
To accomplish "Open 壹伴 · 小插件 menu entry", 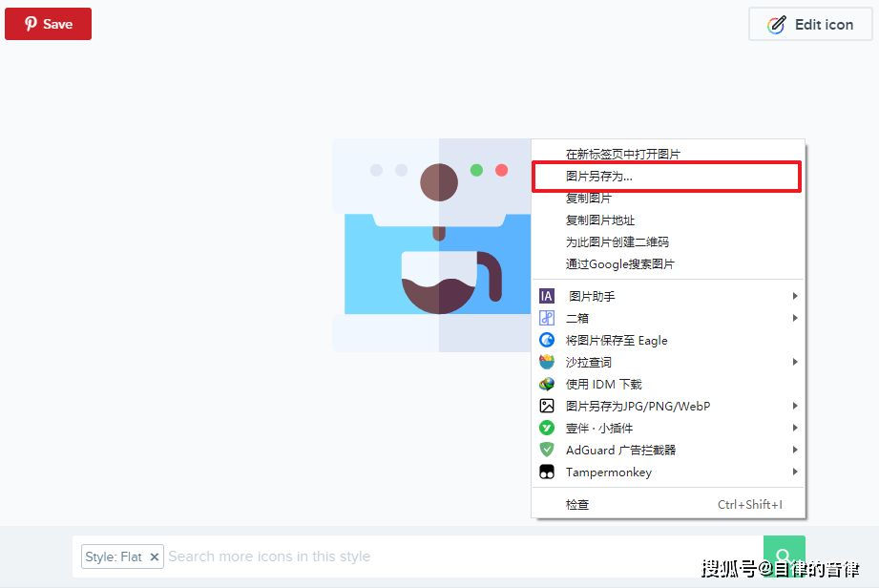I will click(x=668, y=428).
